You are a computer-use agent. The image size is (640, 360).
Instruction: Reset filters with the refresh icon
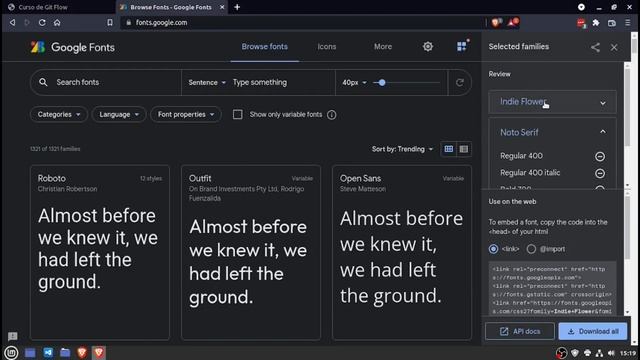(460, 82)
